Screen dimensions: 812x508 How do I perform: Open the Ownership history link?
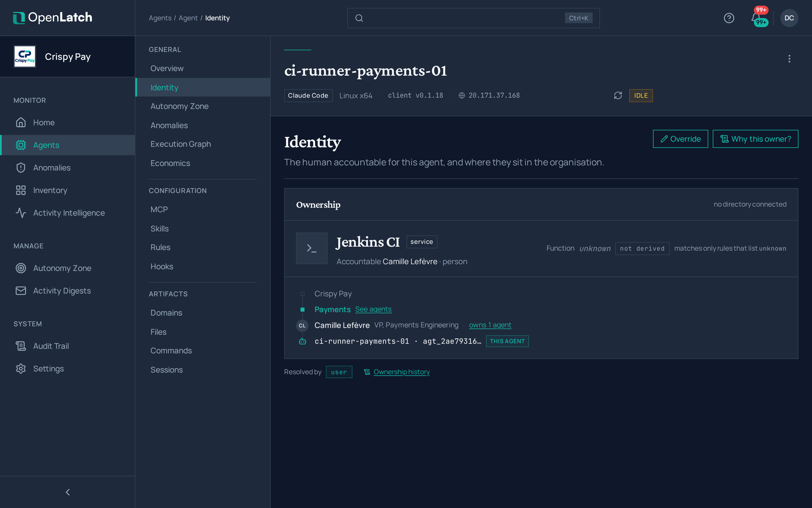[x=401, y=372]
